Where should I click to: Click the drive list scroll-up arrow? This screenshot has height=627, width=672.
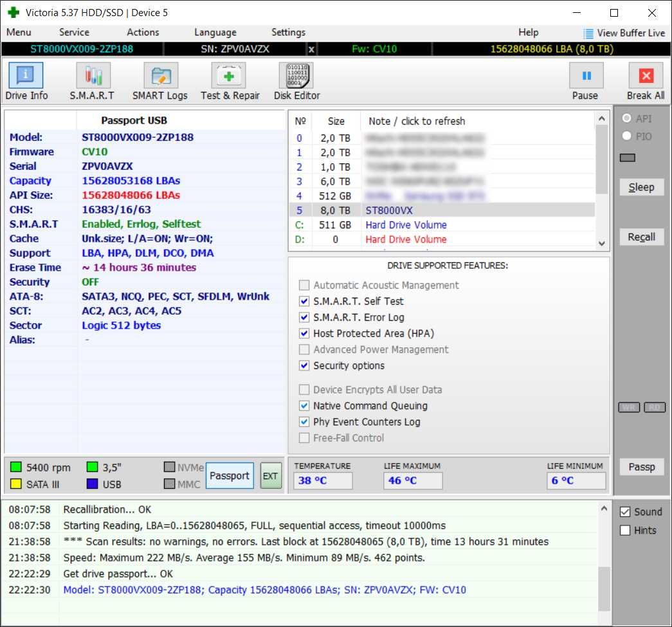click(602, 119)
